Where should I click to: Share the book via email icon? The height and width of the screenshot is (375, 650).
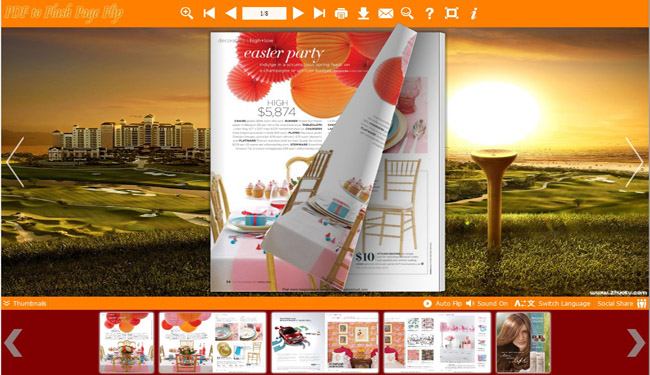tap(386, 14)
